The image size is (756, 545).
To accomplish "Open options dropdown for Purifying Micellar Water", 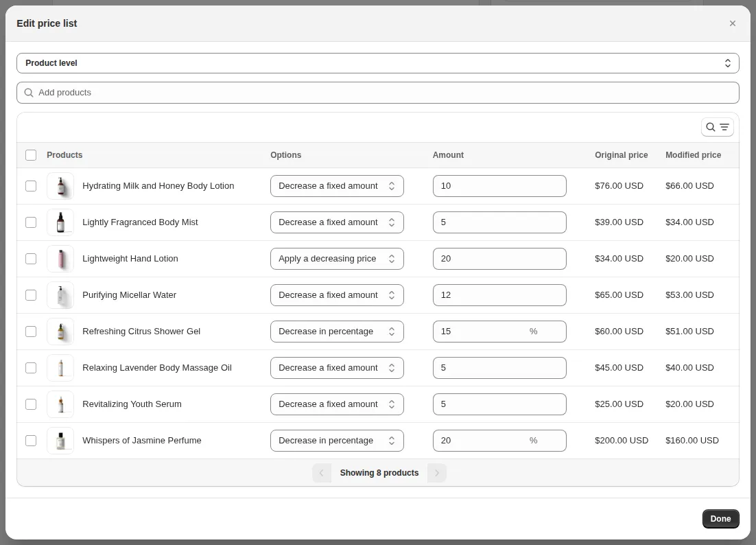I will [x=337, y=295].
